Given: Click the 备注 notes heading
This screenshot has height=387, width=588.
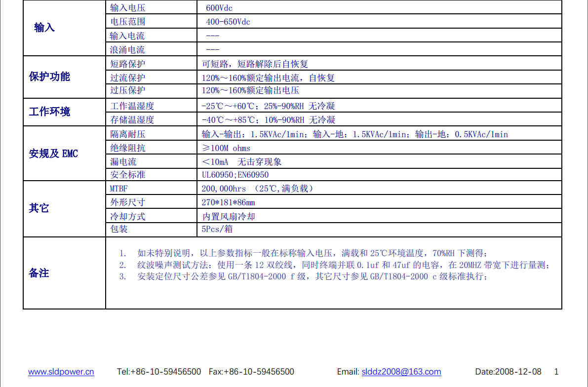Looking at the screenshot, I should pyautogui.click(x=39, y=272).
